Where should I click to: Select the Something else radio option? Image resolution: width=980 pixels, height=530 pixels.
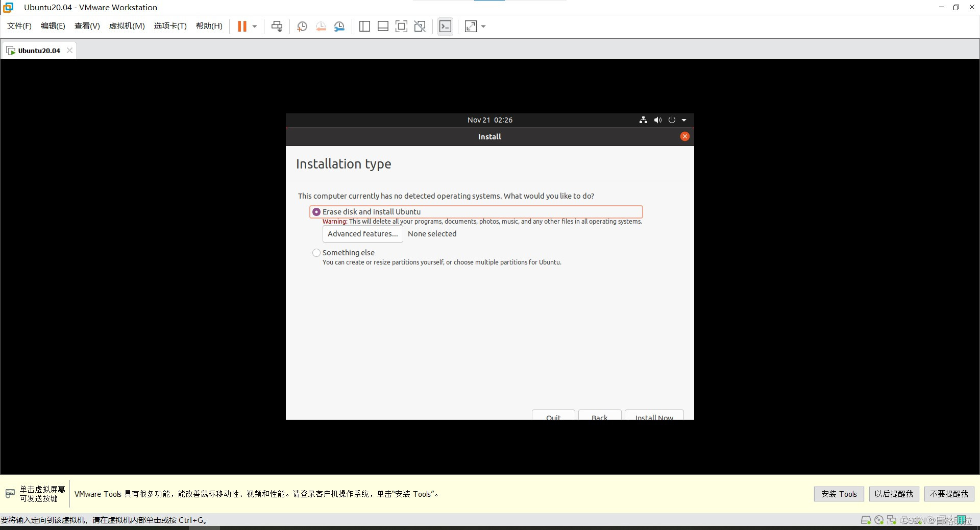(316, 253)
